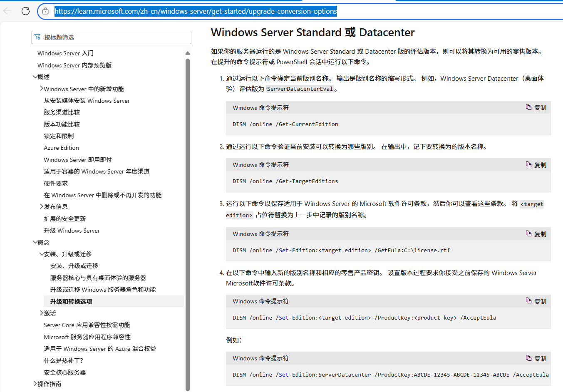Open the nested 安装、升级或迁移 child page
Image resolution: width=563 pixels, height=392 pixels.
click(74, 266)
